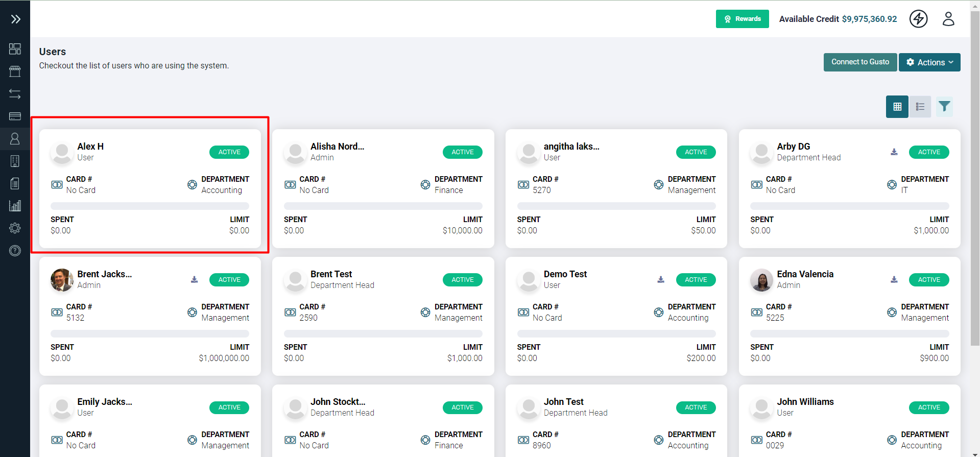Viewport: 980px width, 457px height.
Task: Click the ACTIVE badge on Alisha Nord card
Action: tap(463, 152)
